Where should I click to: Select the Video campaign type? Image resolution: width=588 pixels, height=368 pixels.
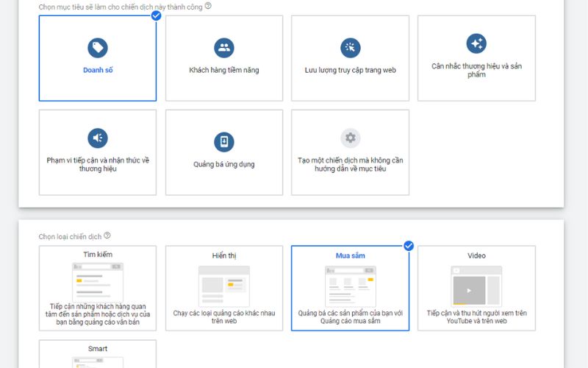(x=476, y=288)
